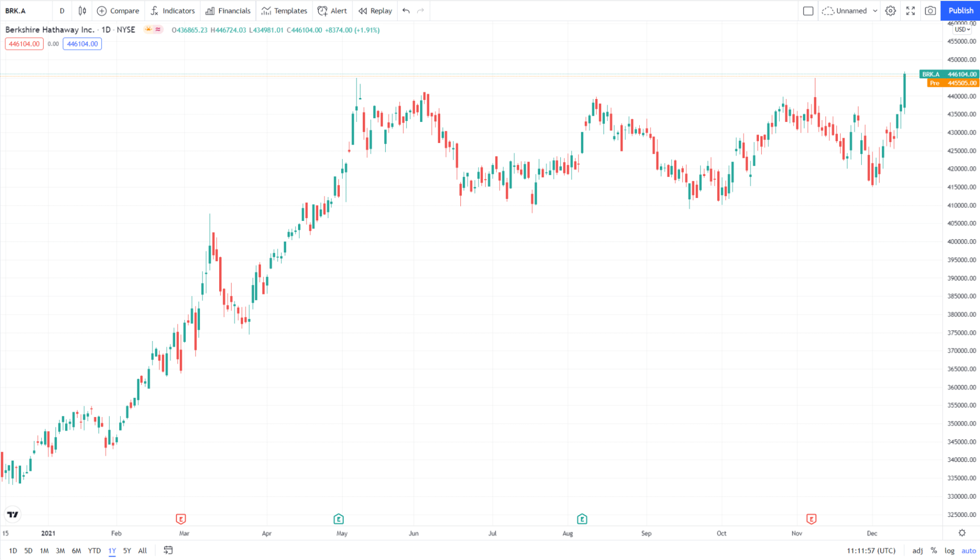Select the 1Y time range

[112, 551]
